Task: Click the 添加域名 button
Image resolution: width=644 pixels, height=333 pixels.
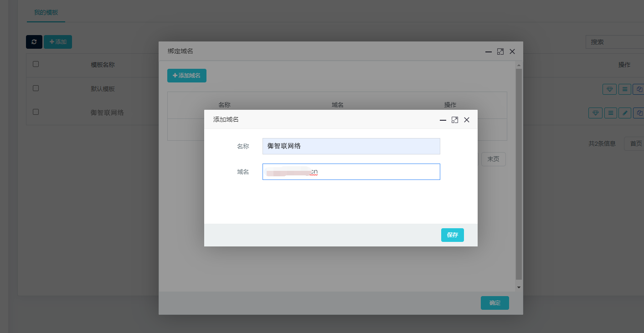Action: pyautogui.click(x=187, y=76)
